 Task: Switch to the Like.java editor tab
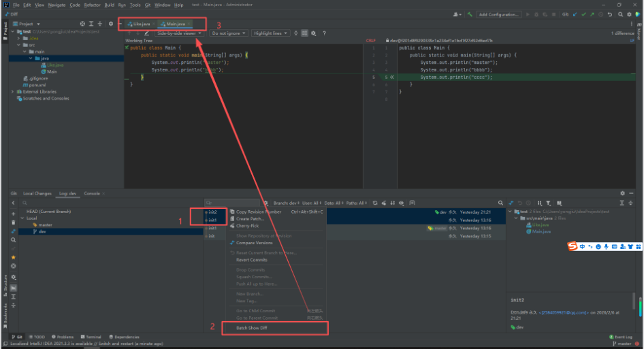point(142,24)
